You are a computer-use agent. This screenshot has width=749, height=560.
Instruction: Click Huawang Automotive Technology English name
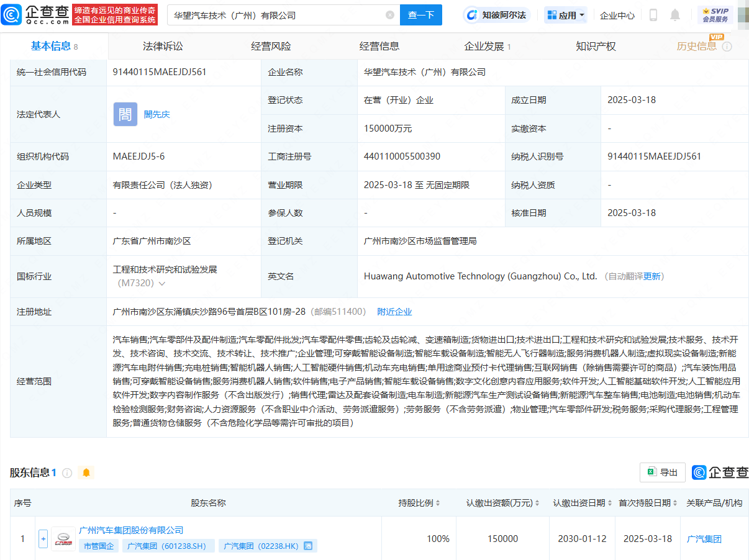click(x=480, y=276)
